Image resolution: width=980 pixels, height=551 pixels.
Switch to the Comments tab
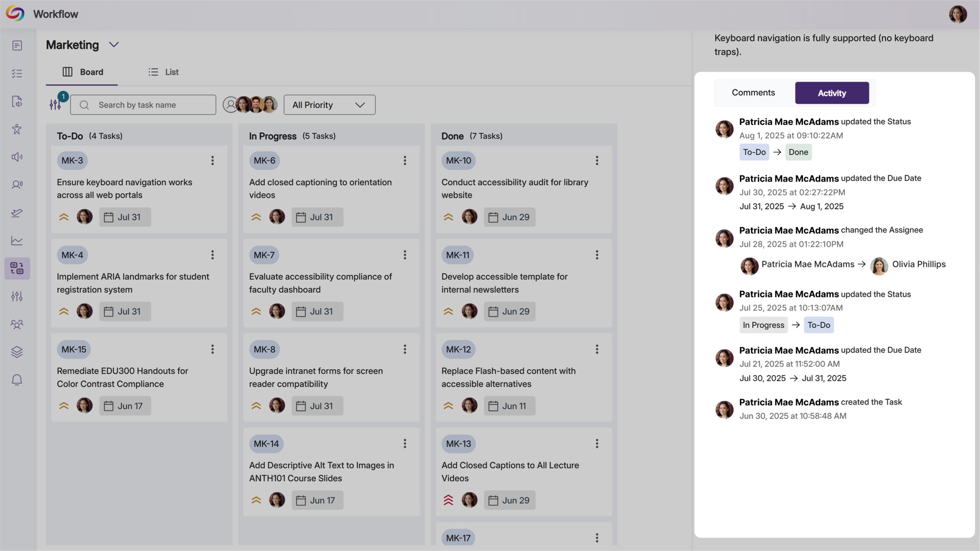click(x=753, y=93)
